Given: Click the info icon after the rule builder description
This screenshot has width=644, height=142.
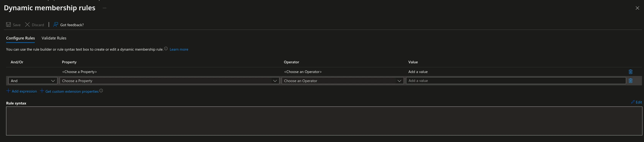Looking at the screenshot, I should [166, 49].
